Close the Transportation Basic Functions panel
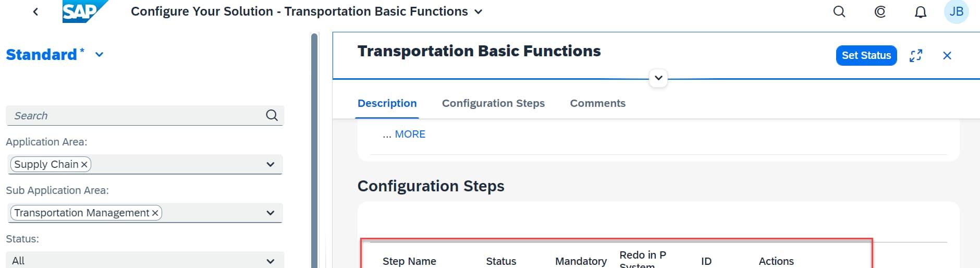The height and width of the screenshot is (268, 980). click(x=947, y=56)
